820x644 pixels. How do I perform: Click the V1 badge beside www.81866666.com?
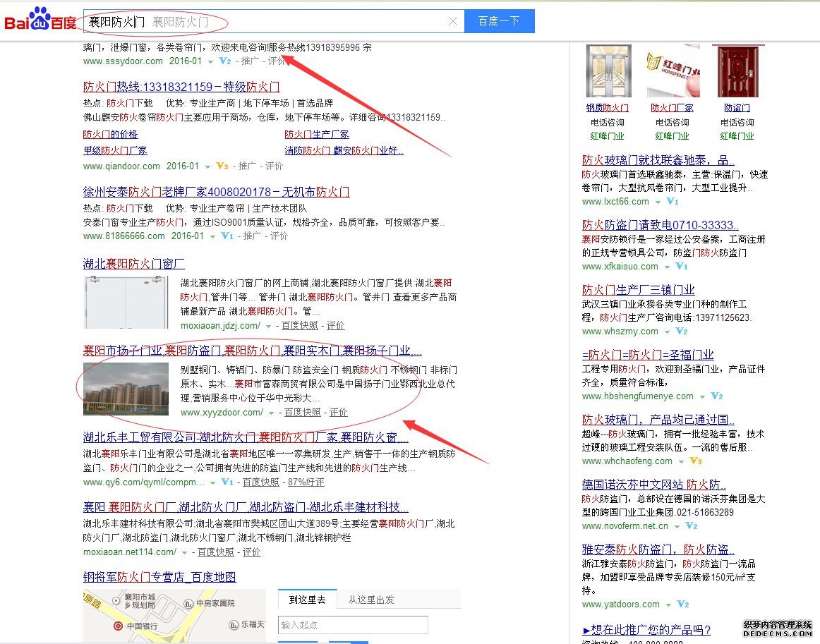tap(227, 236)
